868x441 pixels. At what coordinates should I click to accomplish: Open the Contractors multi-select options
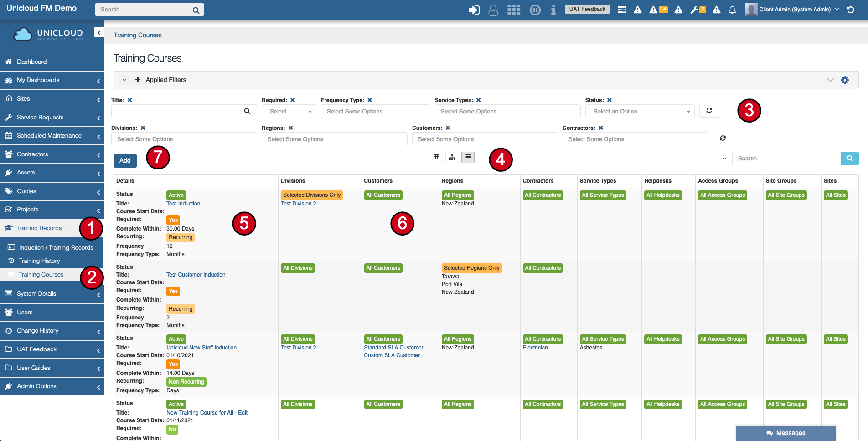635,139
